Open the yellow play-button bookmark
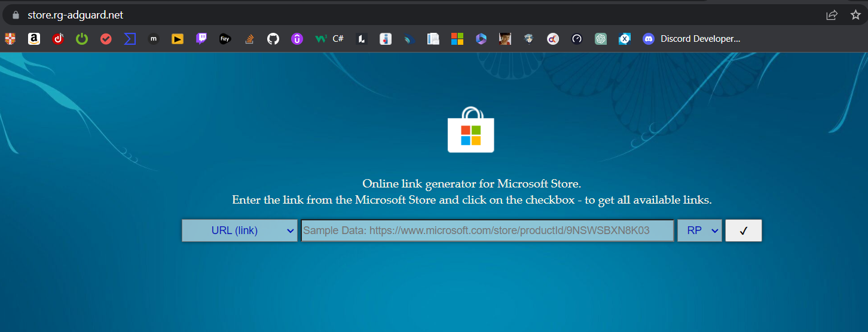This screenshot has height=332, width=868. [x=178, y=39]
